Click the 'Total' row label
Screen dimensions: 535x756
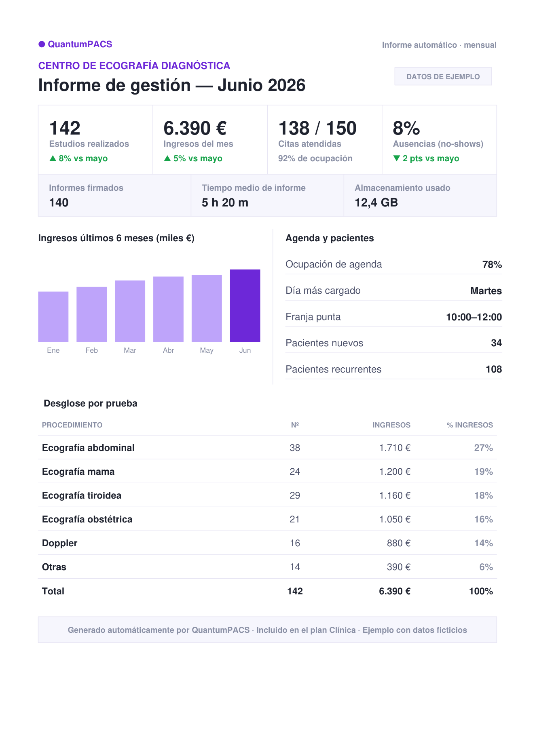coord(53,591)
